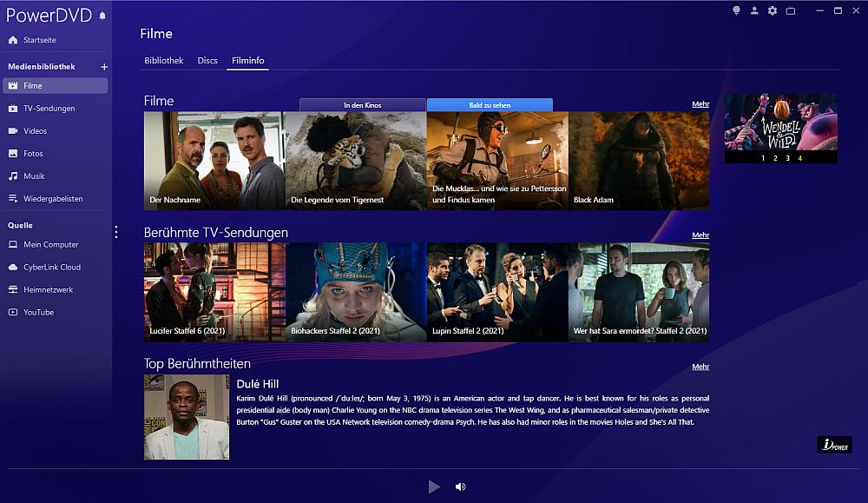Viewport: 868px width, 503px height.
Task: Open Heimnetzwerk source
Action: tap(55, 289)
